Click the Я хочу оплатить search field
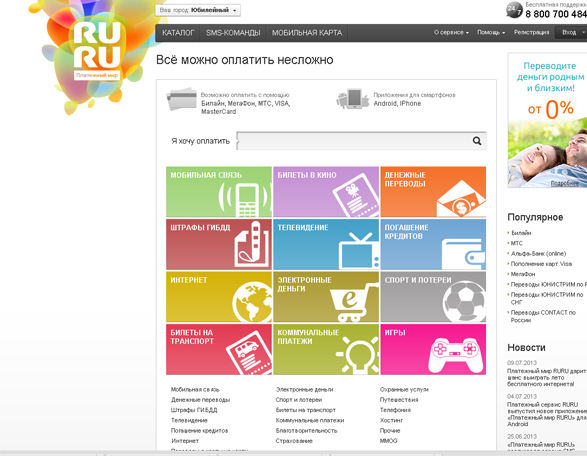 [x=361, y=141]
